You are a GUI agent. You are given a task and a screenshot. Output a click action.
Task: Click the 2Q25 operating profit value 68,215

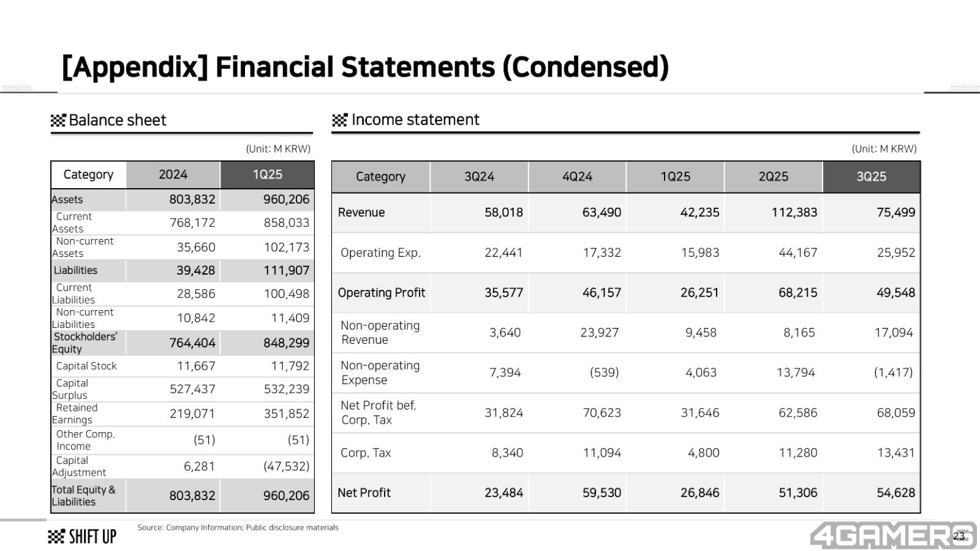797,293
